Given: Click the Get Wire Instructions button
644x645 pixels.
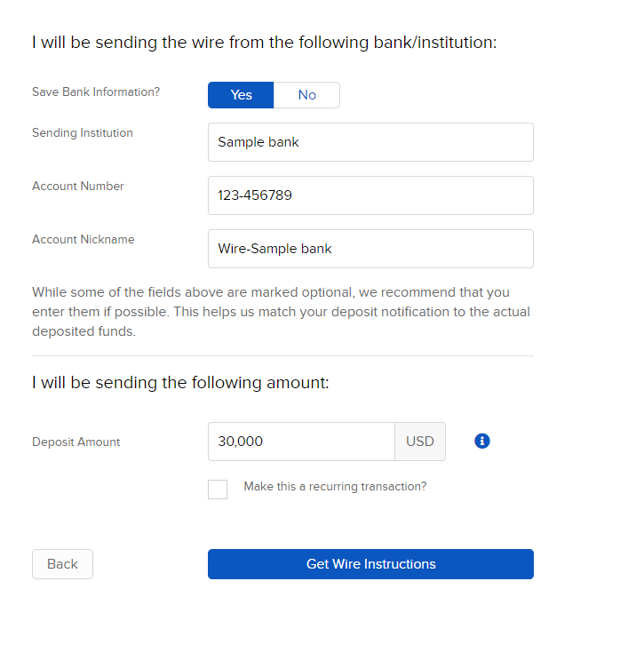Looking at the screenshot, I should click(370, 564).
